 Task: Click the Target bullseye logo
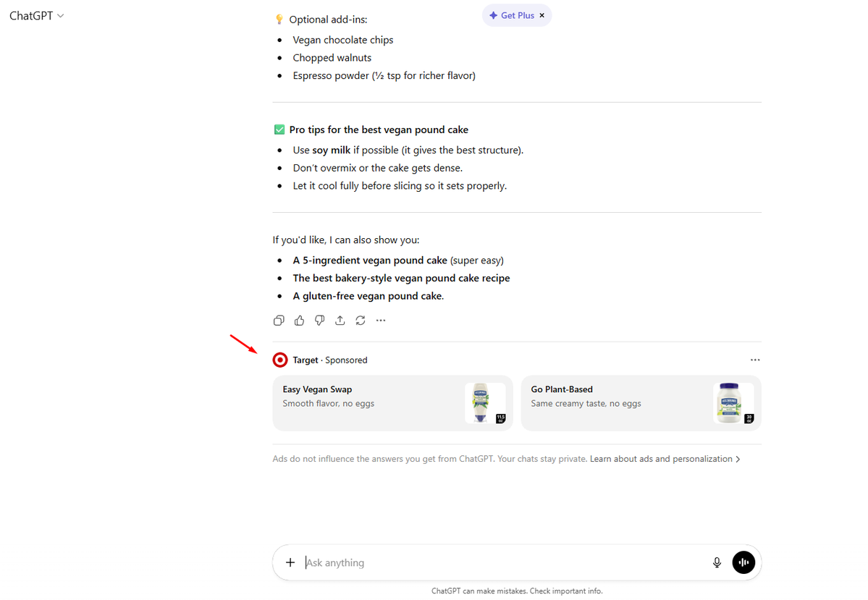[x=280, y=360]
